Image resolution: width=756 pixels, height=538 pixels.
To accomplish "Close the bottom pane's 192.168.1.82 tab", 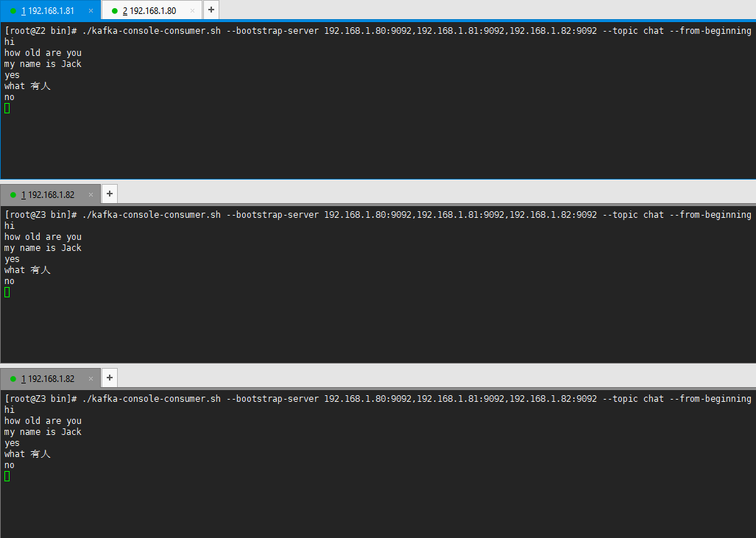I will click(x=91, y=379).
